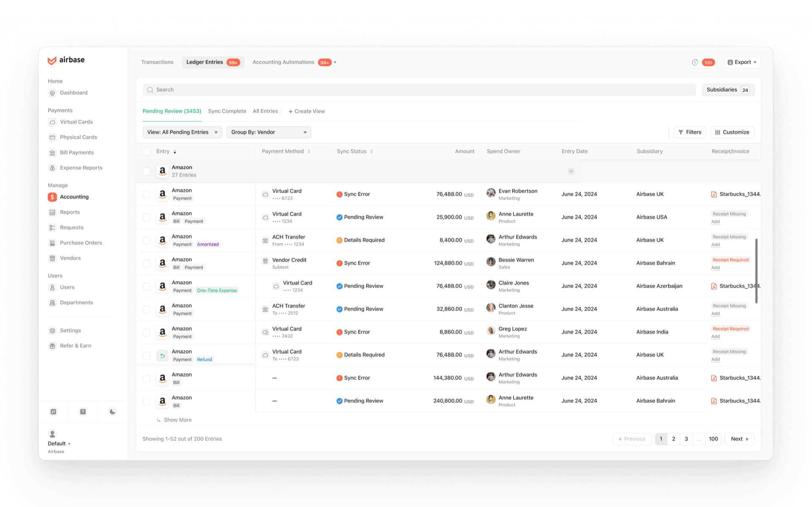Open the Group By: Vendor dropdown
Image resolution: width=812 pixels, height=507 pixels.
tap(269, 132)
